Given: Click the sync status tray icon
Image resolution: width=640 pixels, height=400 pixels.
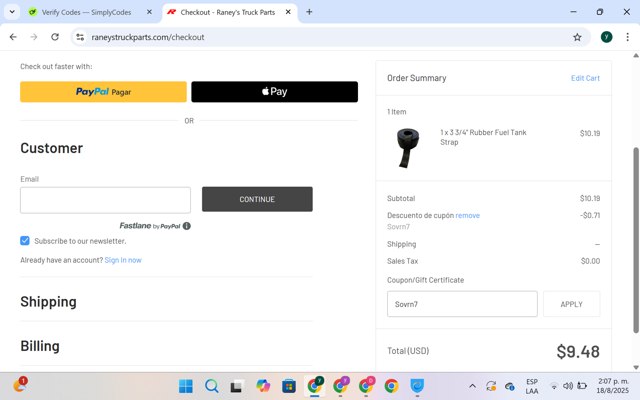Looking at the screenshot, I should [491, 386].
